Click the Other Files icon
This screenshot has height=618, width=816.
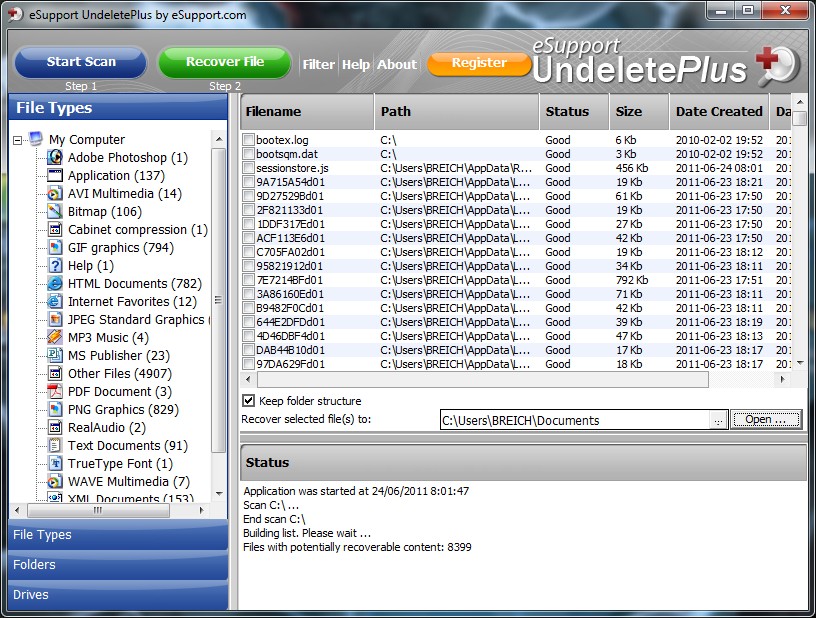pyautogui.click(x=55, y=374)
